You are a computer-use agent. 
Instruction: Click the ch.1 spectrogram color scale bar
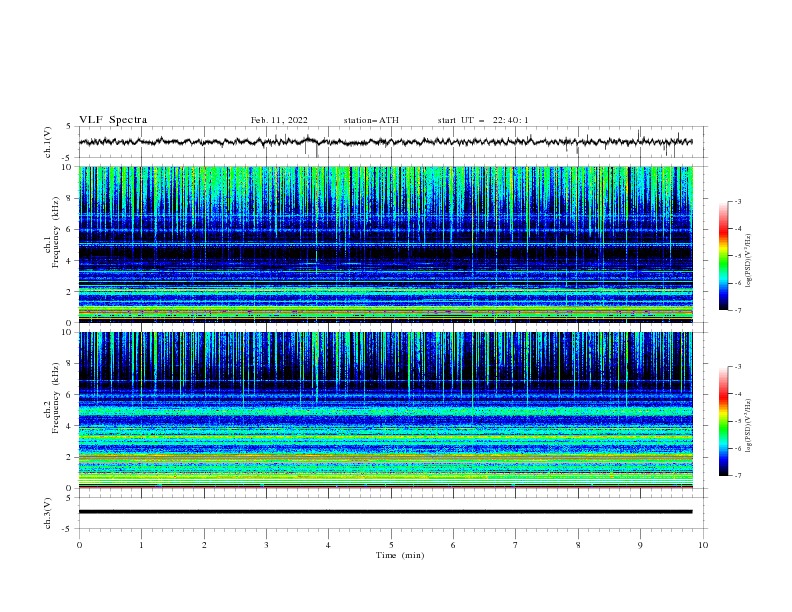click(723, 256)
